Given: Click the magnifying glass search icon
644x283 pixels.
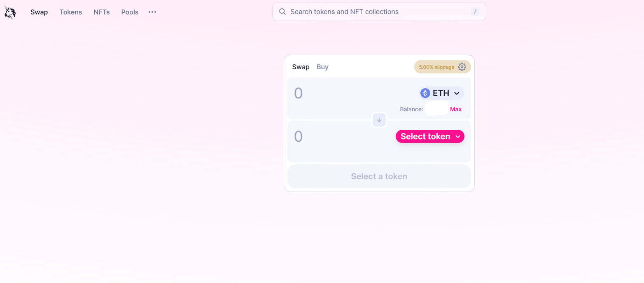Looking at the screenshot, I should [282, 12].
